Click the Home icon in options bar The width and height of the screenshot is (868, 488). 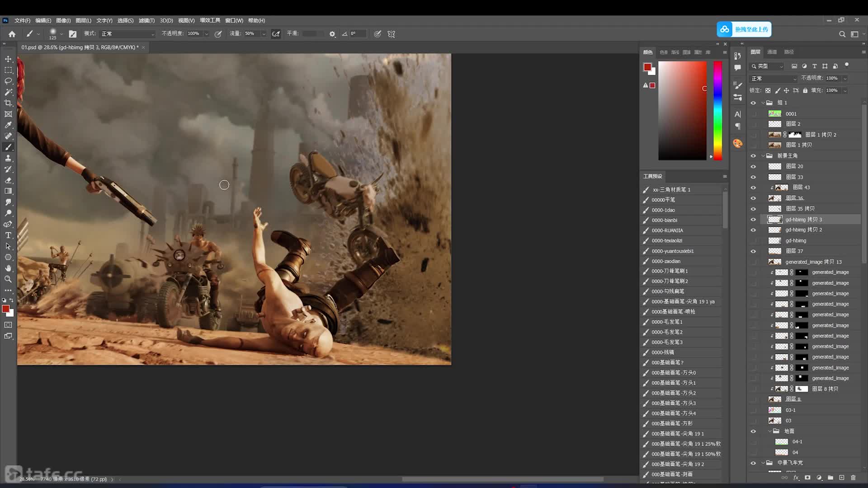click(x=12, y=34)
